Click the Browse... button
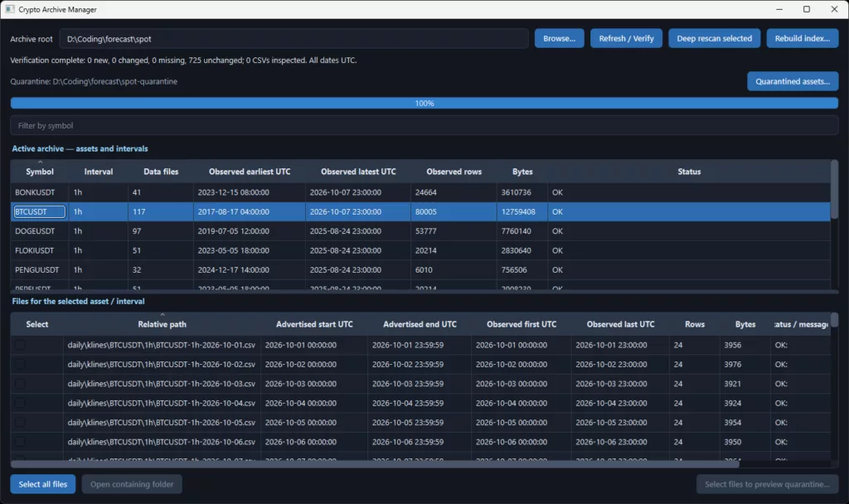Image resolution: width=849 pixels, height=504 pixels. (x=560, y=38)
